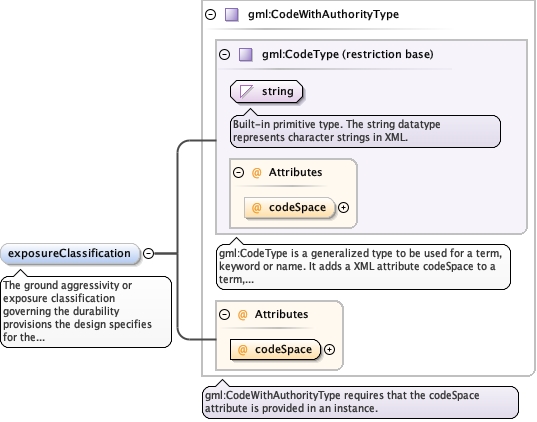The image size is (537, 422).
Task: Collapse the exposureClassification element
Action: pyautogui.click(x=148, y=253)
